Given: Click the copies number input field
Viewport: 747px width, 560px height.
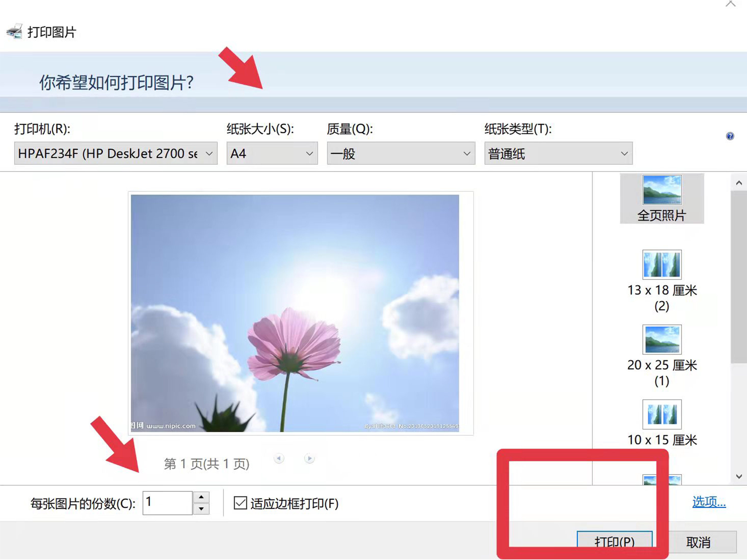Looking at the screenshot, I should click(x=167, y=503).
